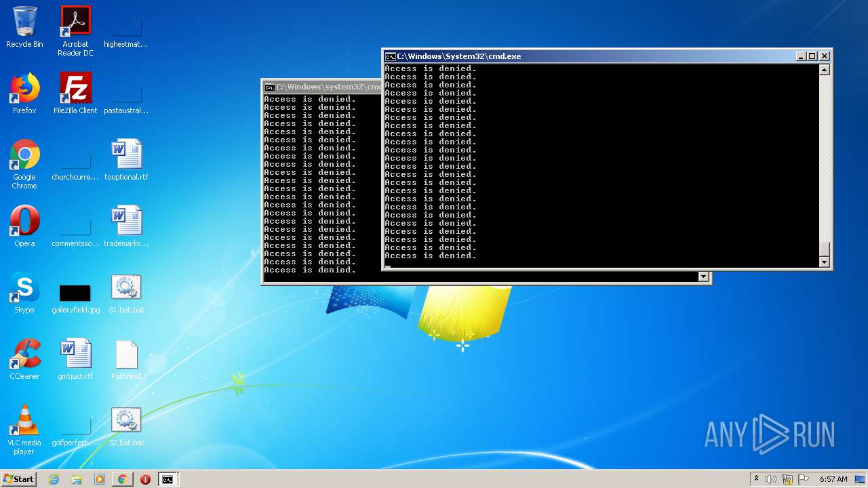
Task: Select the 31.bat.bat batch file
Action: tap(126, 293)
